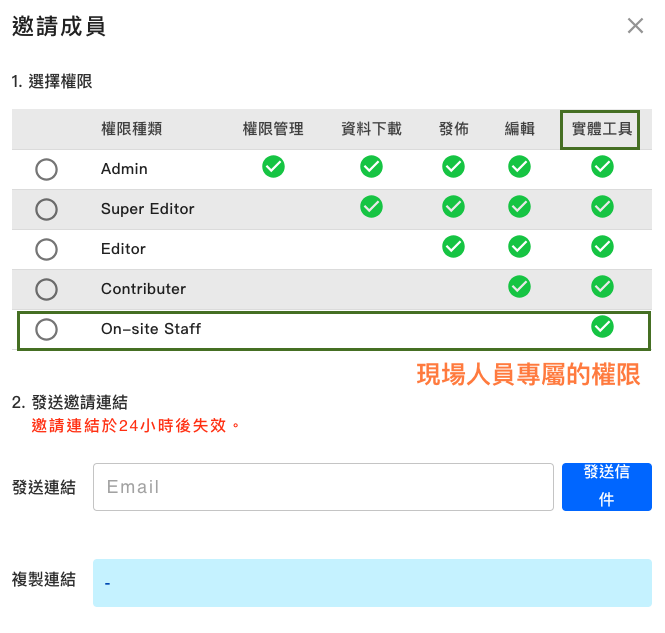This screenshot has height=633, width=665.
Task: Click the 實體工具 column header
Action: coord(601,129)
